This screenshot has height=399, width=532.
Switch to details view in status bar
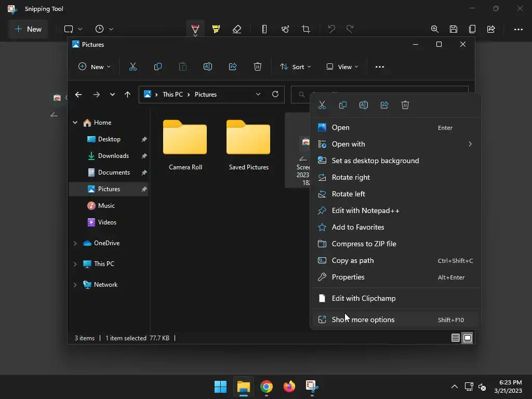point(455,338)
